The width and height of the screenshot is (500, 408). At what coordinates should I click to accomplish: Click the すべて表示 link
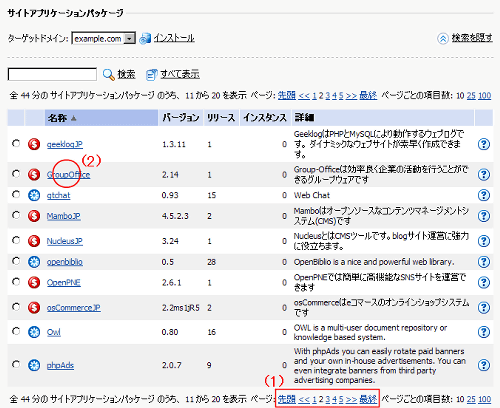180,74
